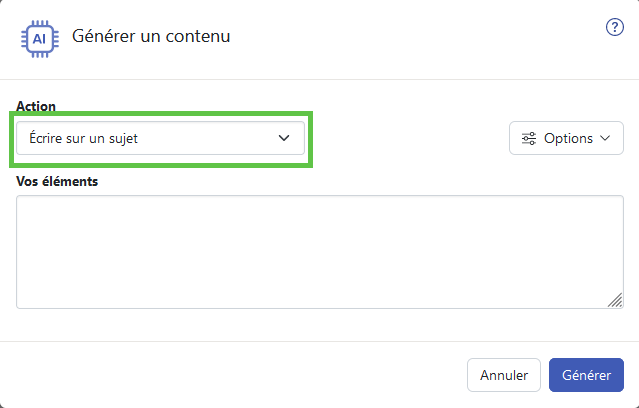Open help via the question mark icon
639x408 pixels.
[x=615, y=27]
